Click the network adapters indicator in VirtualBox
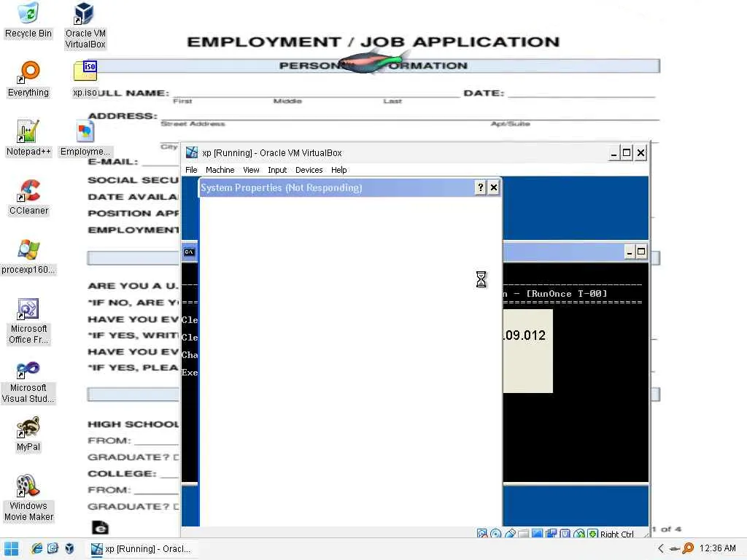The height and width of the screenshot is (560, 747). [551, 534]
